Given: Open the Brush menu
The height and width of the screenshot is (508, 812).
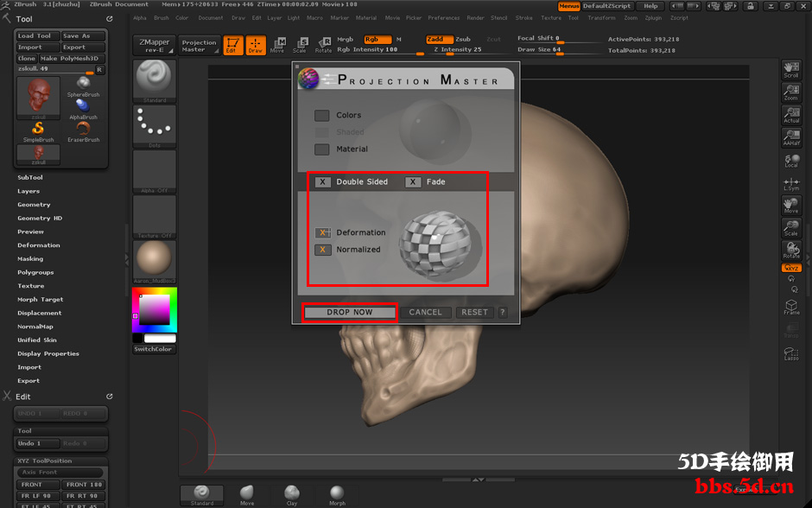Looking at the screenshot, I should coord(161,18).
